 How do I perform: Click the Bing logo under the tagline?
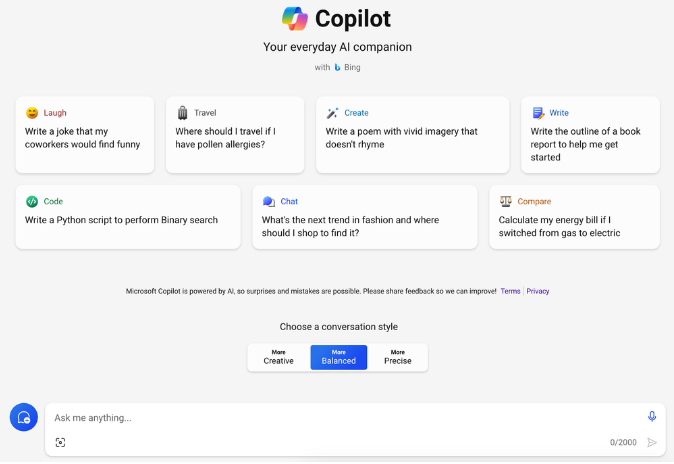click(337, 67)
